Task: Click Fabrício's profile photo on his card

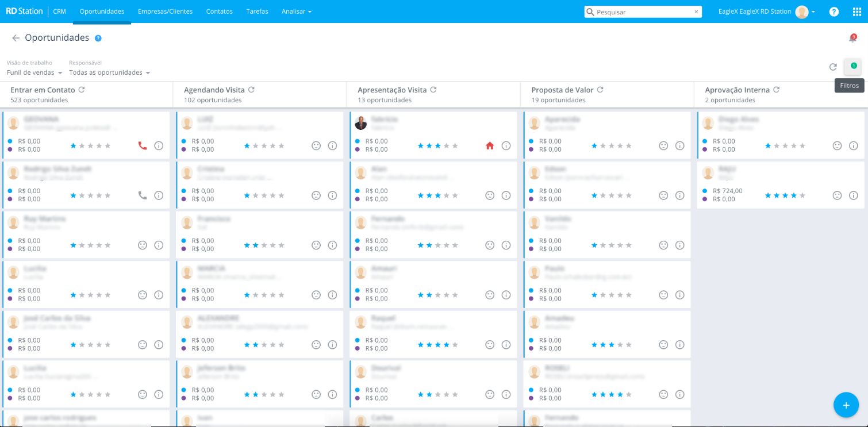Action: pyautogui.click(x=360, y=123)
